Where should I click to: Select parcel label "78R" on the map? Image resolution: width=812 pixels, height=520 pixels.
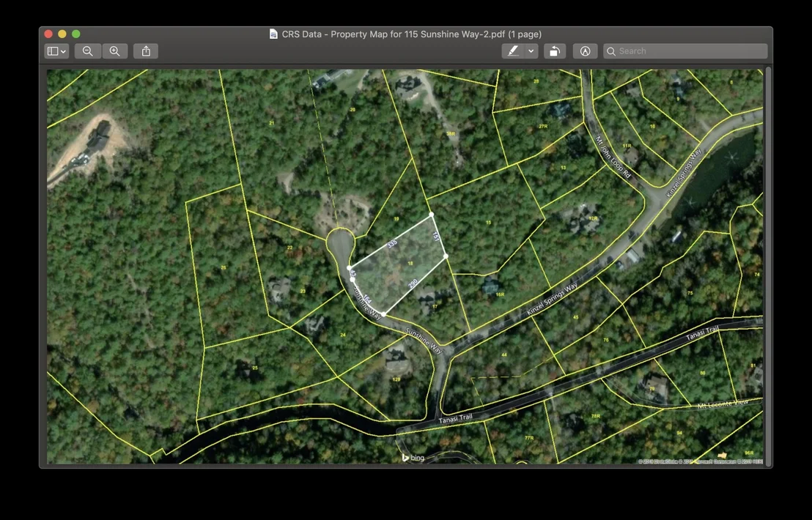[596, 416]
